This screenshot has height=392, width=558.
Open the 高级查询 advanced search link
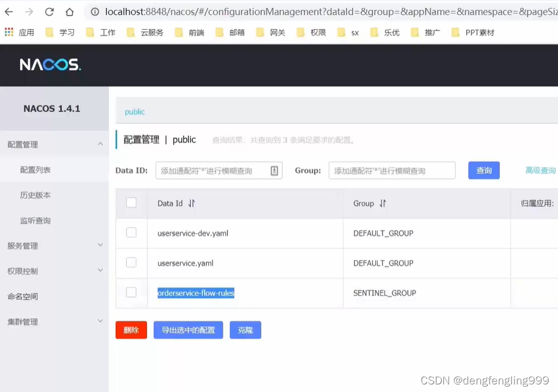tap(540, 171)
